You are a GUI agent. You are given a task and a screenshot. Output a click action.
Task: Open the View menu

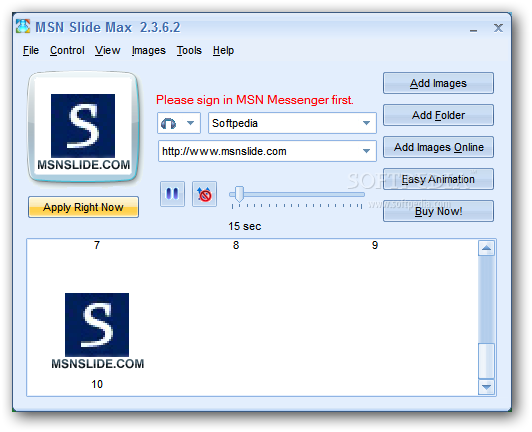[x=108, y=51]
